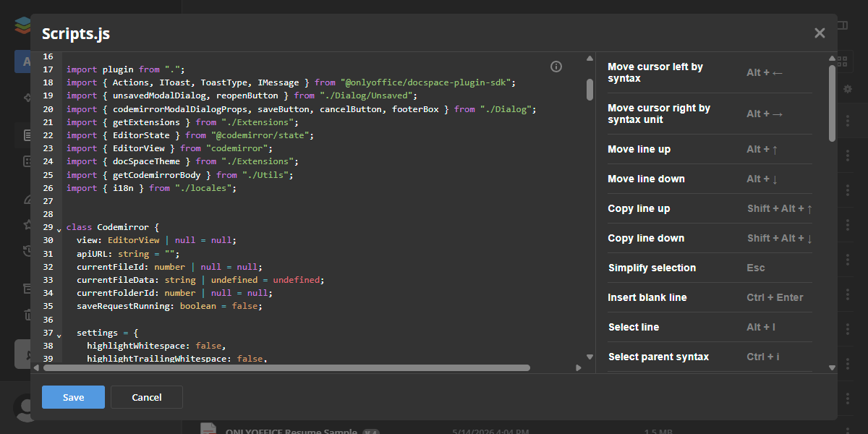Screen dimensions: 868x434
Task: Click the editor vertical scrollbar down arrow
Action: click(590, 357)
